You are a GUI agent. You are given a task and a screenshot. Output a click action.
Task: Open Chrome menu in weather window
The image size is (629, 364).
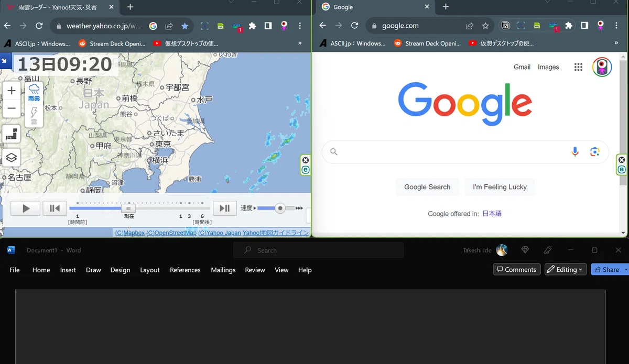pyautogui.click(x=300, y=26)
